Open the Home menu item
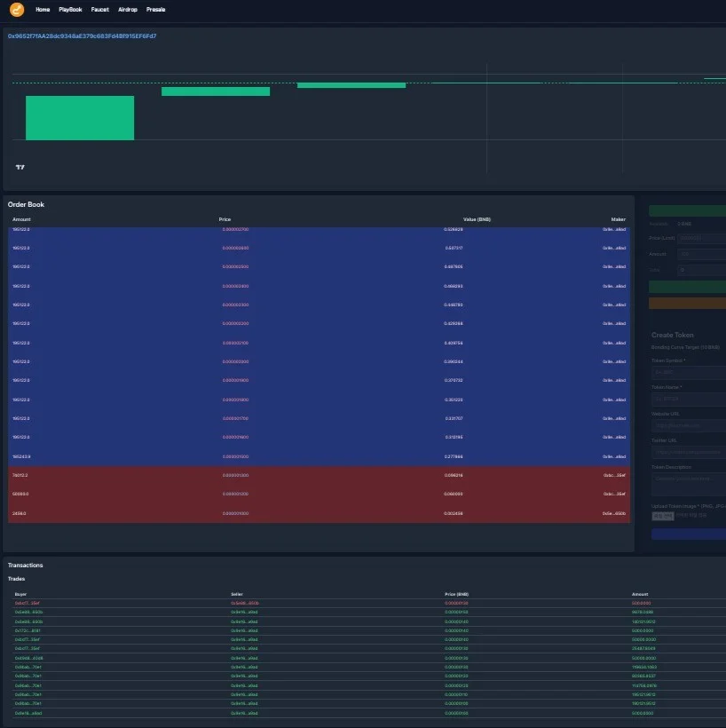 pyautogui.click(x=43, y=9)
